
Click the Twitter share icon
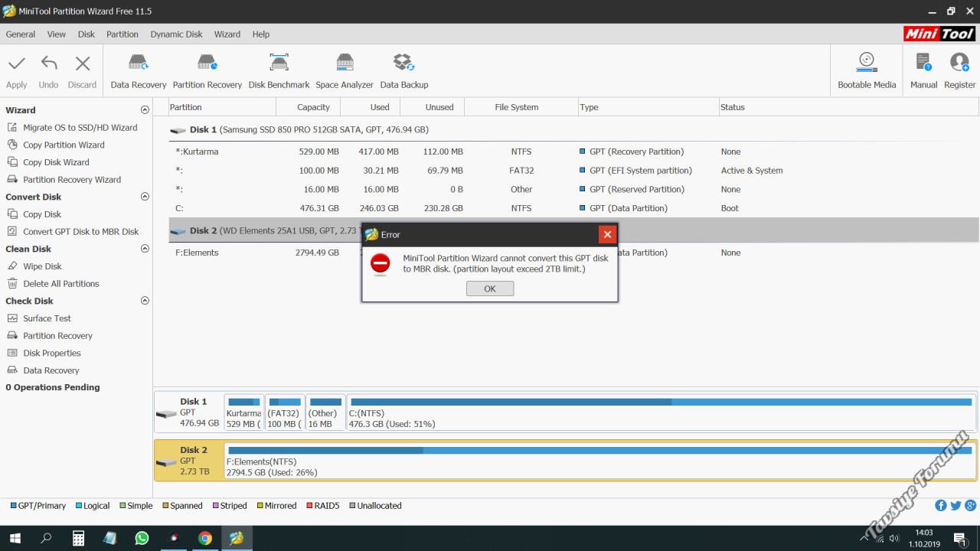coord(955,506)
